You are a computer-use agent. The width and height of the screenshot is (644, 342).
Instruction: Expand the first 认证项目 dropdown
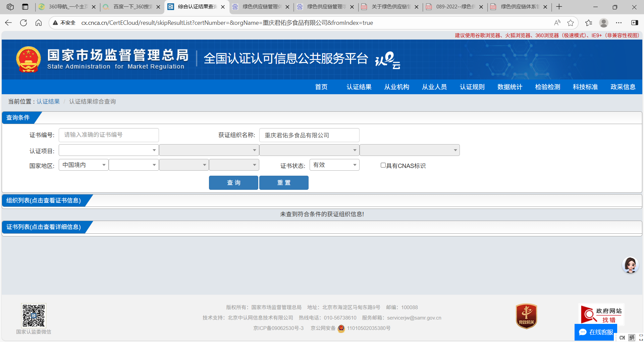[x=109, y=150]
